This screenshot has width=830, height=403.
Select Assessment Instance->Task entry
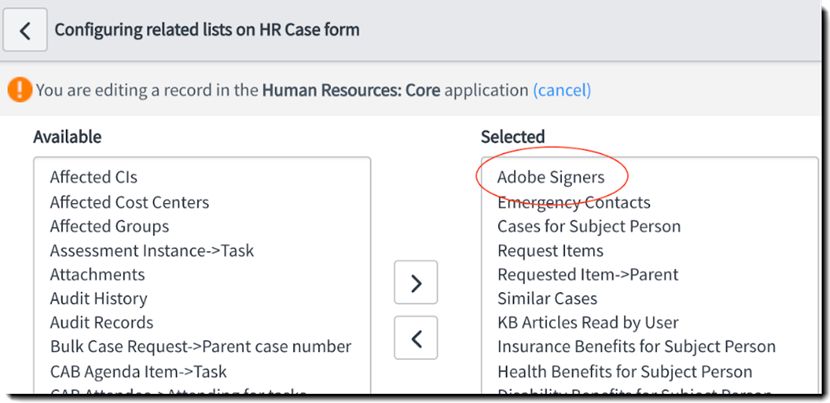[152, 250]
